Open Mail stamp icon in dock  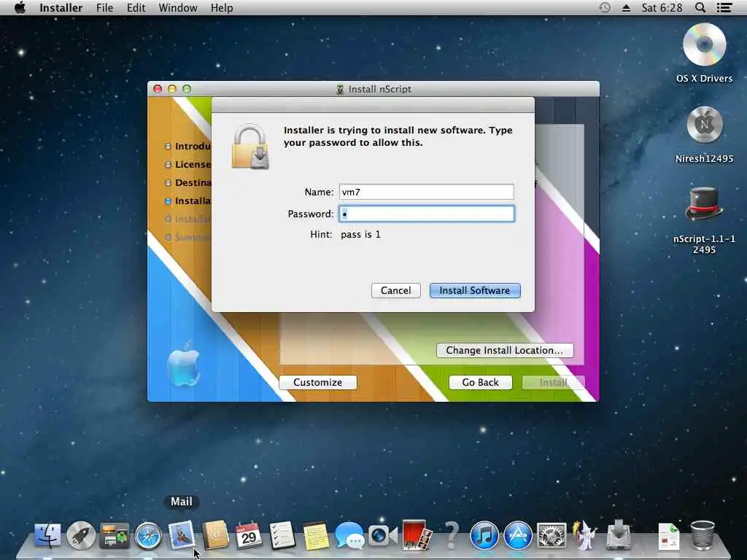pyautogui.click(x=182, y=534)
